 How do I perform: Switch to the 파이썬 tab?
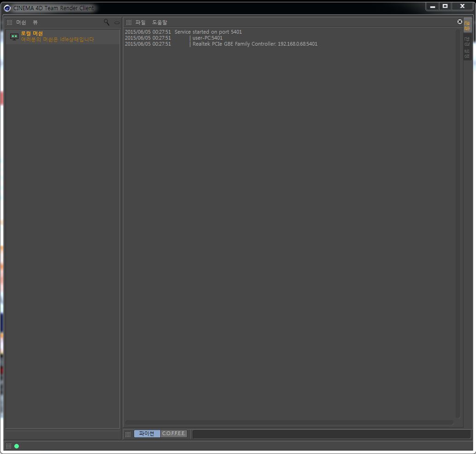pyautogui.click(x=147, y=433)
